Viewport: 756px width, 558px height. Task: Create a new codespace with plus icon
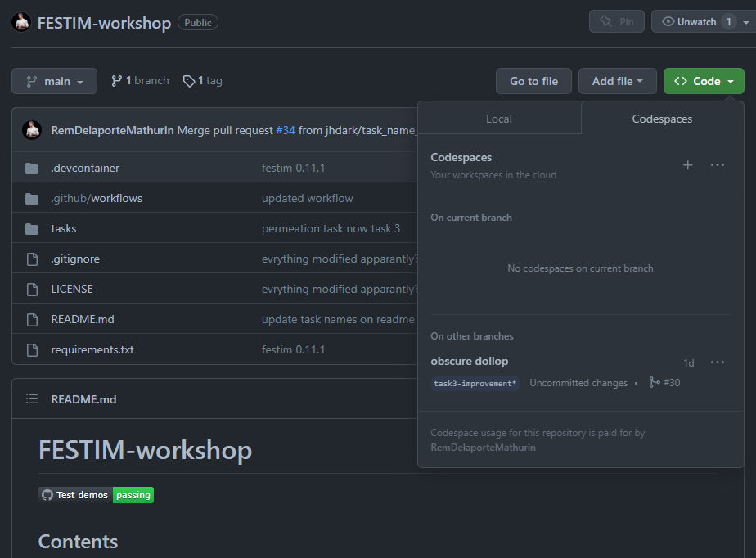(687, 165)
